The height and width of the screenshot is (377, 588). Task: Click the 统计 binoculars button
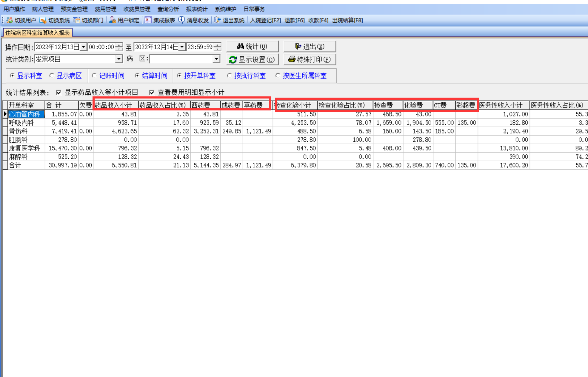tap(252, 47)
